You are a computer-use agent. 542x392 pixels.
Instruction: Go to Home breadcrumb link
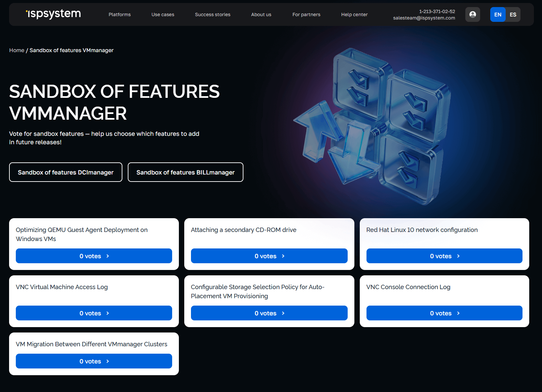(x=17, y=50)
